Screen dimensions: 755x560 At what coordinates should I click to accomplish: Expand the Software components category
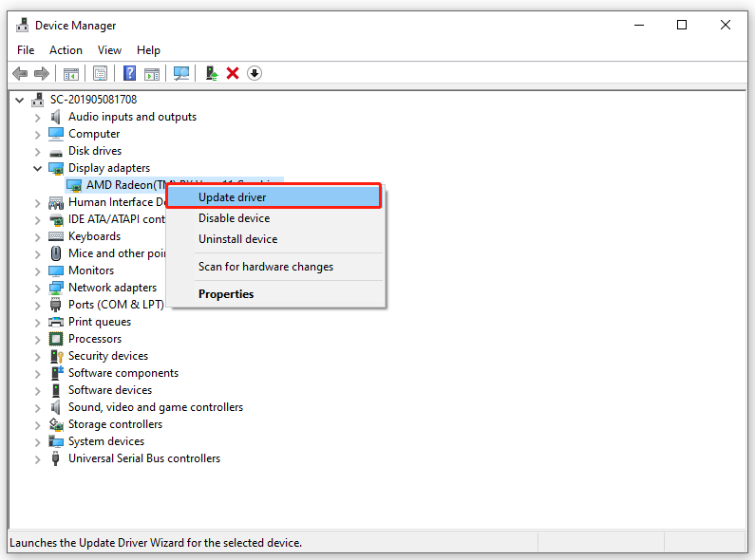pos(38,374)
